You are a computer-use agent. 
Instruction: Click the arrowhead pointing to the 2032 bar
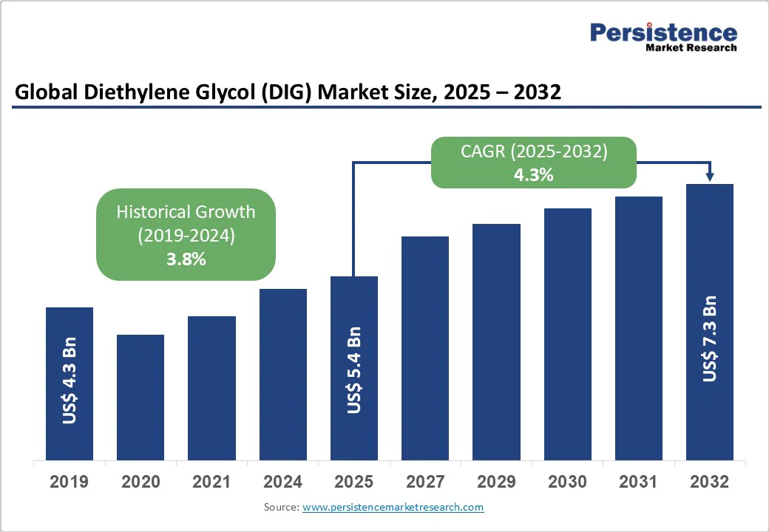pyautogui.click(x=710, y=176)
